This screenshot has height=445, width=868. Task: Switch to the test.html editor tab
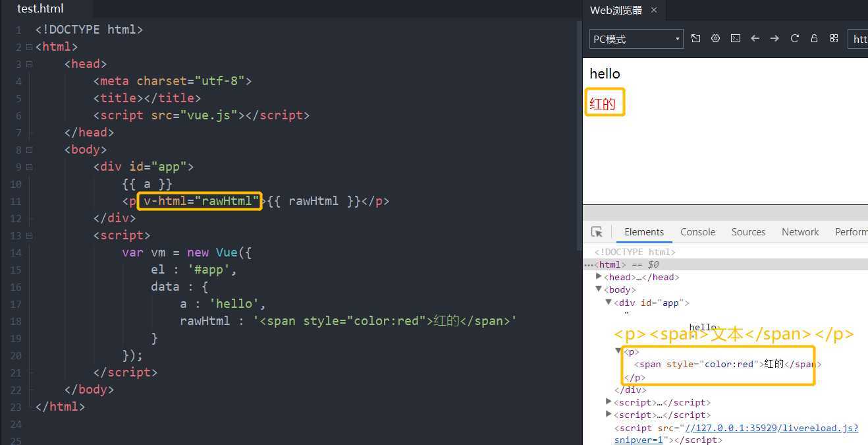point(40,9)
